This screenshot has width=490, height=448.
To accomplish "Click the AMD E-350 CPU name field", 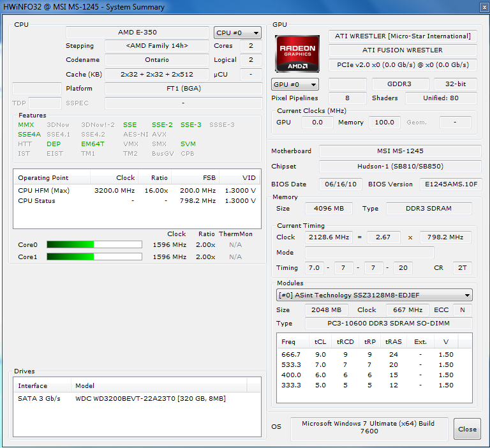I will (x=137, y=32).
